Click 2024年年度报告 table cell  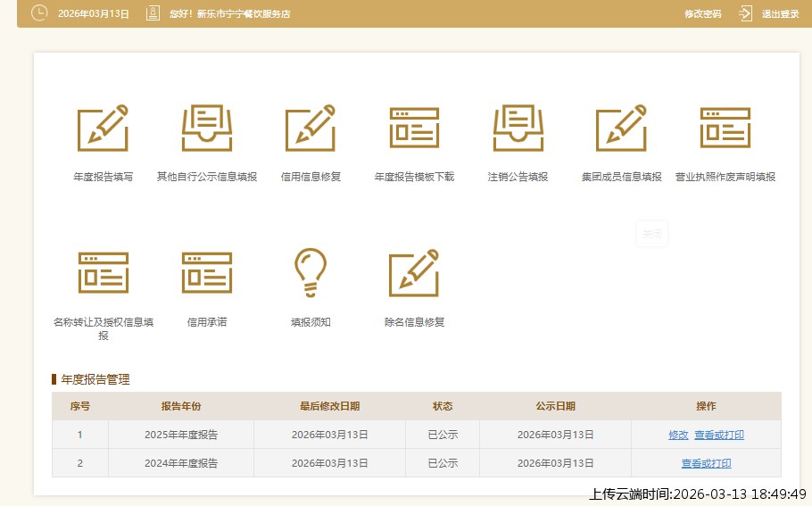pyautogui.click(x=181, y=463)
